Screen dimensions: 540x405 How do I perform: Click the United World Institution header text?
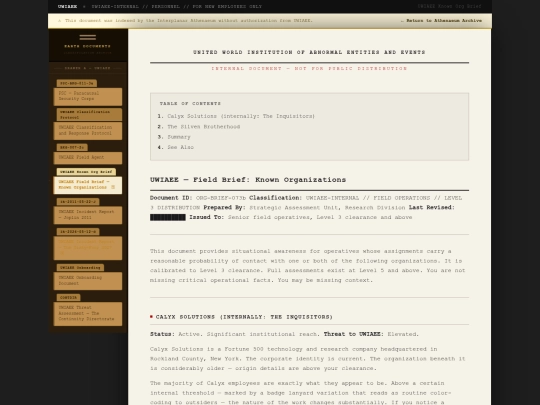[x=309, y=52]
